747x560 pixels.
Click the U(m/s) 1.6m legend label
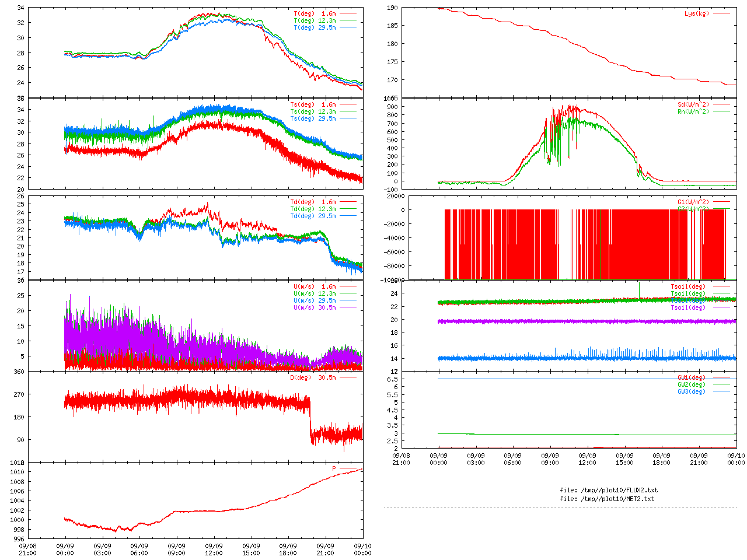click(x=315, y=286)
